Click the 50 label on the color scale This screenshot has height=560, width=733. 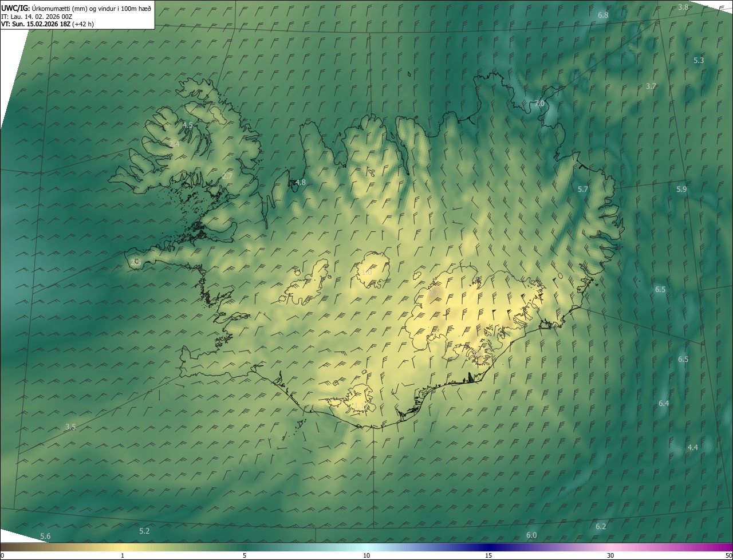[x=728, y=556]
